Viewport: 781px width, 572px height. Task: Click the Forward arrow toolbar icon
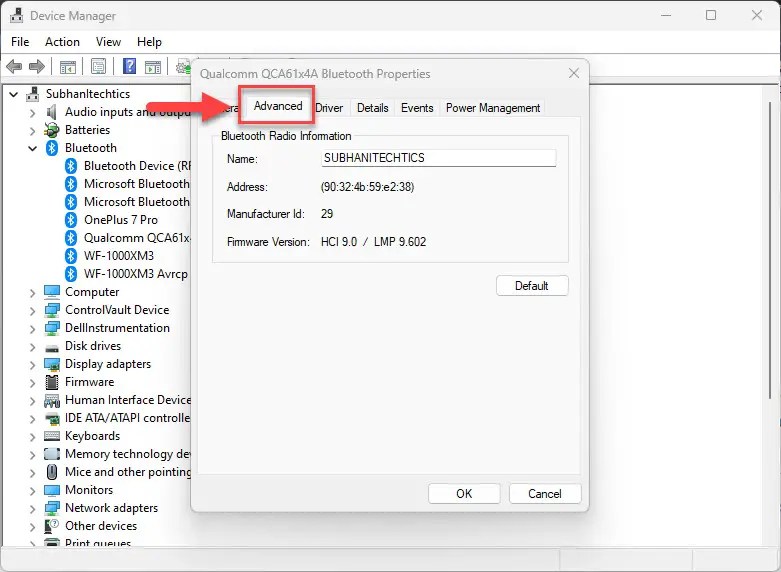click(37, 66)
